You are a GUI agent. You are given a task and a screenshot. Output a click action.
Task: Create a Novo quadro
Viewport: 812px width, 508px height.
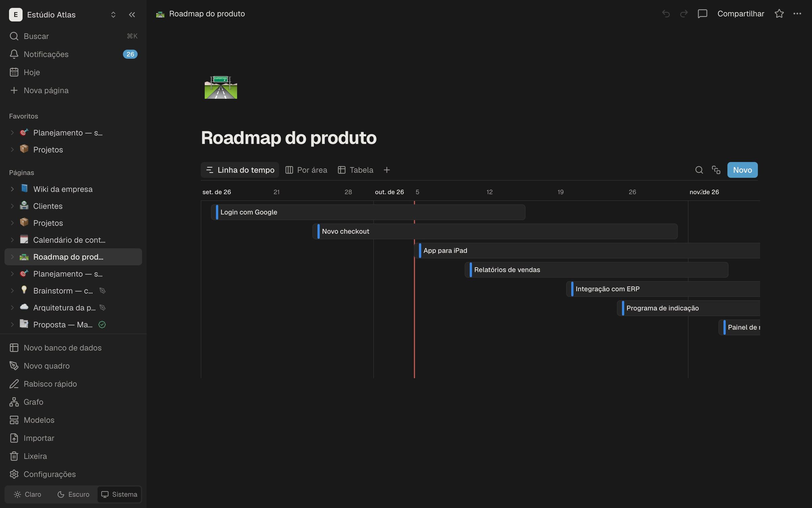click(x=73, y=366)
